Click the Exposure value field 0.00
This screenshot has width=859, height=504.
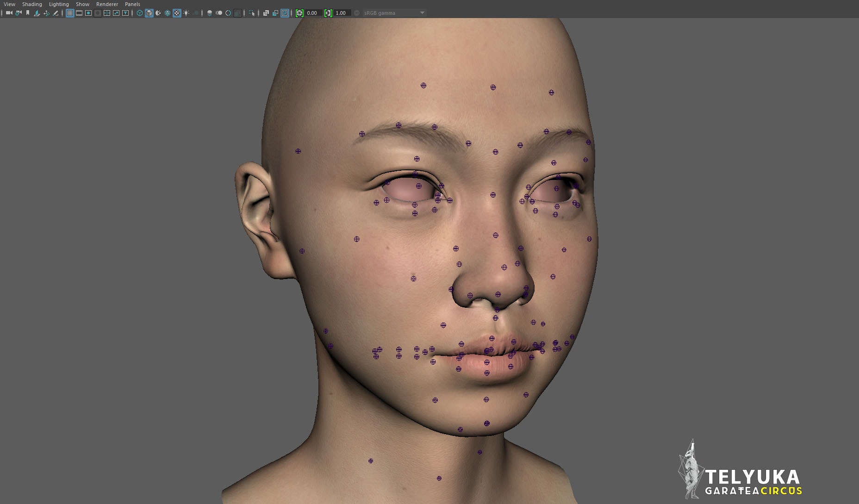pyautogui.click(x=313, y=13)
